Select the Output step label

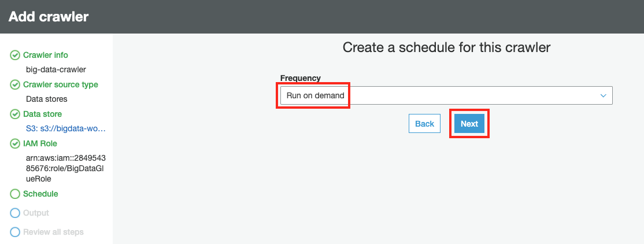coord(36,213)
